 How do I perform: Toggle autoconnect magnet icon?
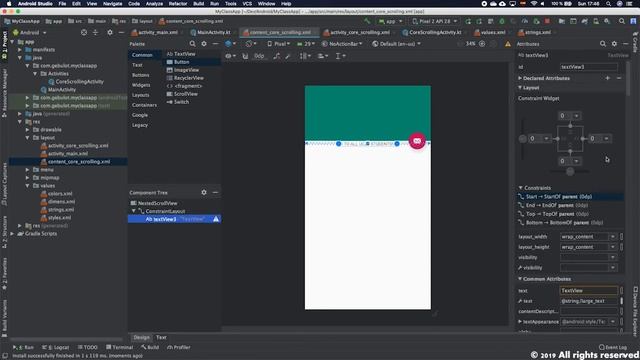click(245, 56)
